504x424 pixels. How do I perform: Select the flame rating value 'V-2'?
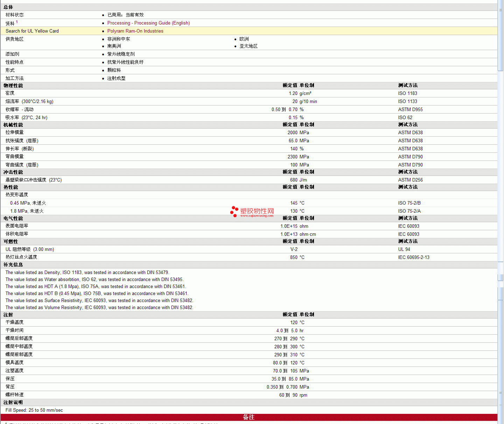click(294, 249)
